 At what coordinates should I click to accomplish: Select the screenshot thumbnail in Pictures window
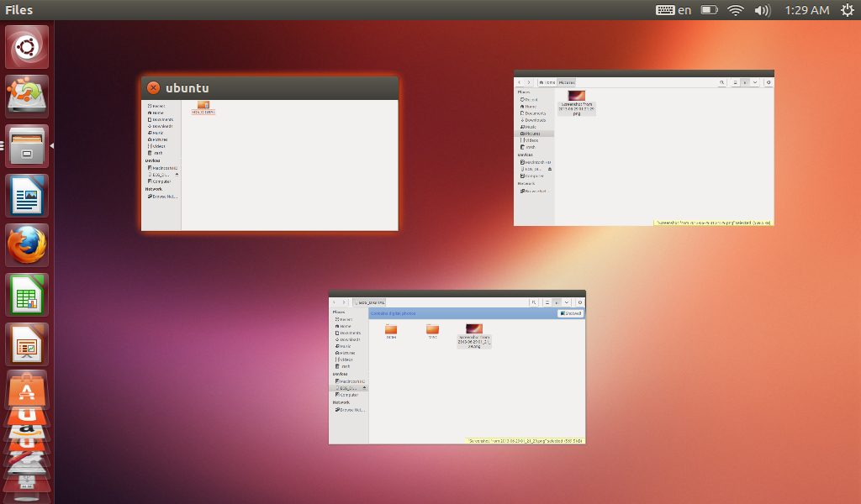pos(577,97)
